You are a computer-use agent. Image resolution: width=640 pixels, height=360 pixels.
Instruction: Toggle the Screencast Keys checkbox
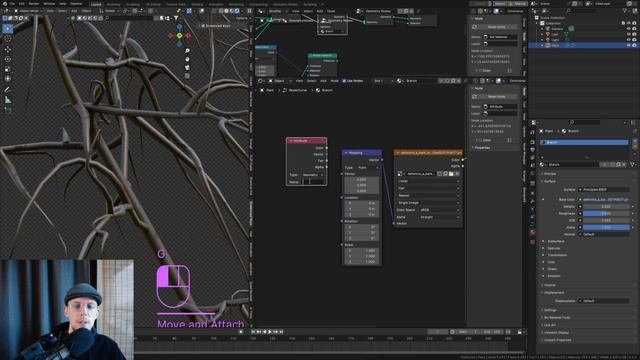[203, 26]
